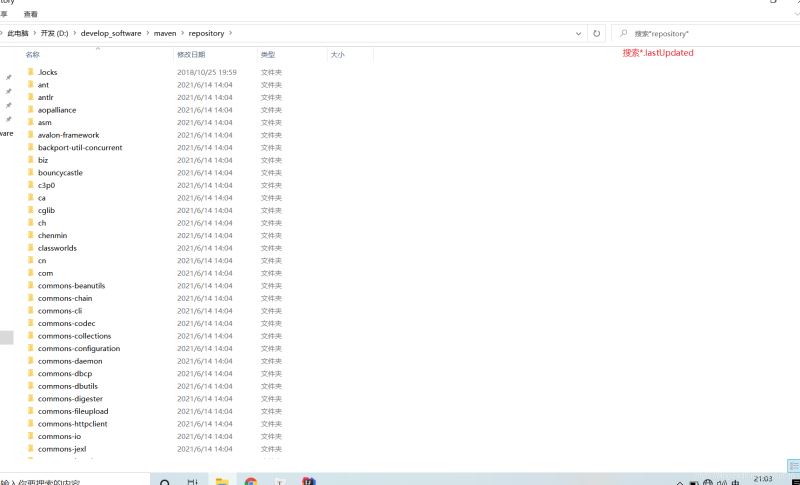Select the chenmin folder
The image size is (800, 485).
click(x=53, y=235)
